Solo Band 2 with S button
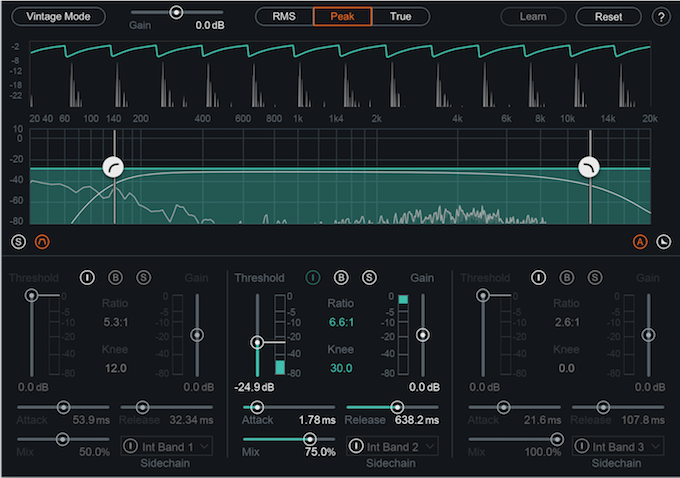Viewport: 680px width, 478px height. 369,278
